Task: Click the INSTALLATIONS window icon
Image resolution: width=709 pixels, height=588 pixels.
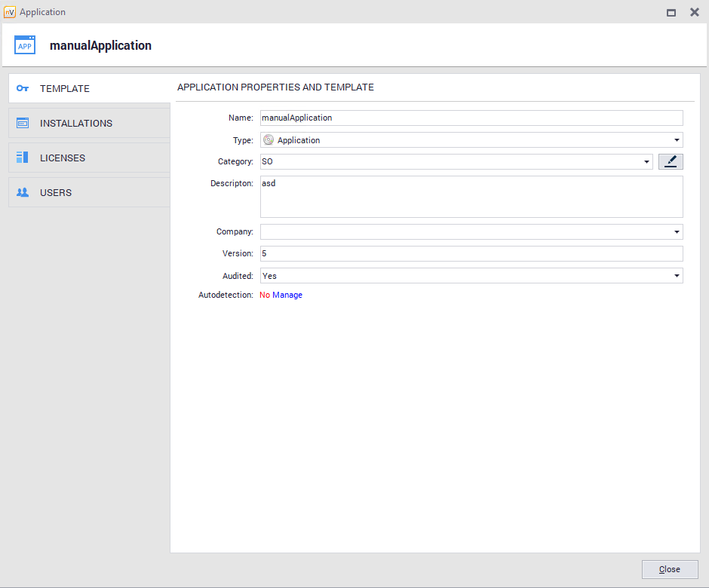Action: [x=23, y=123]
